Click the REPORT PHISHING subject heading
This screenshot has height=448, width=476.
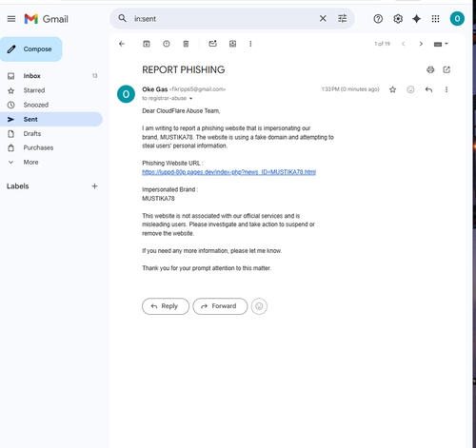point(184,69)
